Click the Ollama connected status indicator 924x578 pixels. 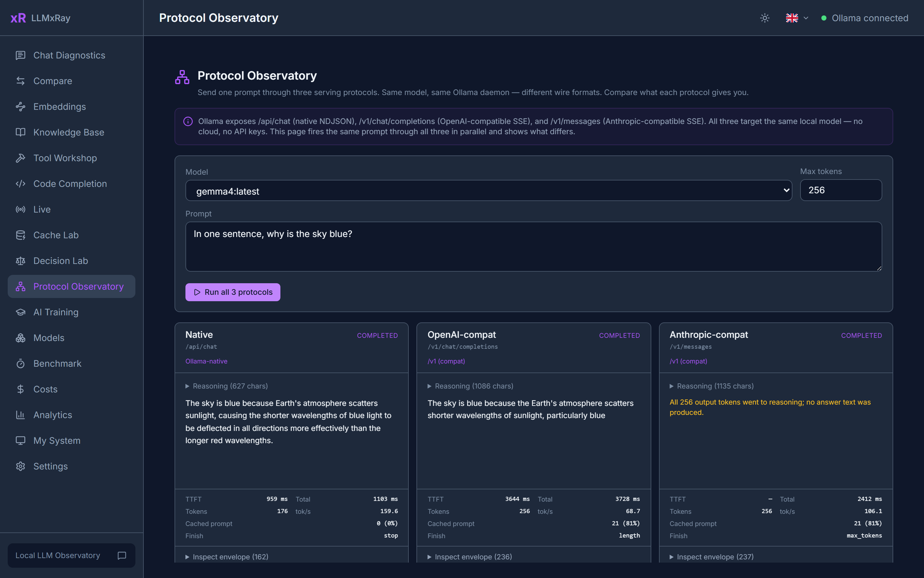click(x=864, y=18)
